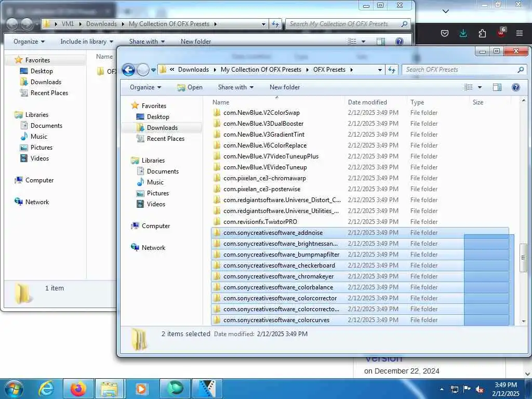Open address bar history dropdown in OFX Presets window
The image size is (532, 399).
(380, 70)
